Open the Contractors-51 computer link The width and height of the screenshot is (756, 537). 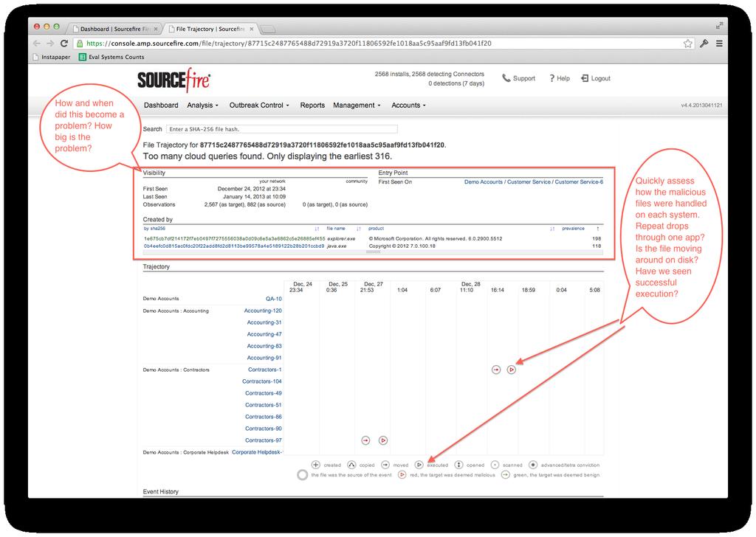(264, 405)
